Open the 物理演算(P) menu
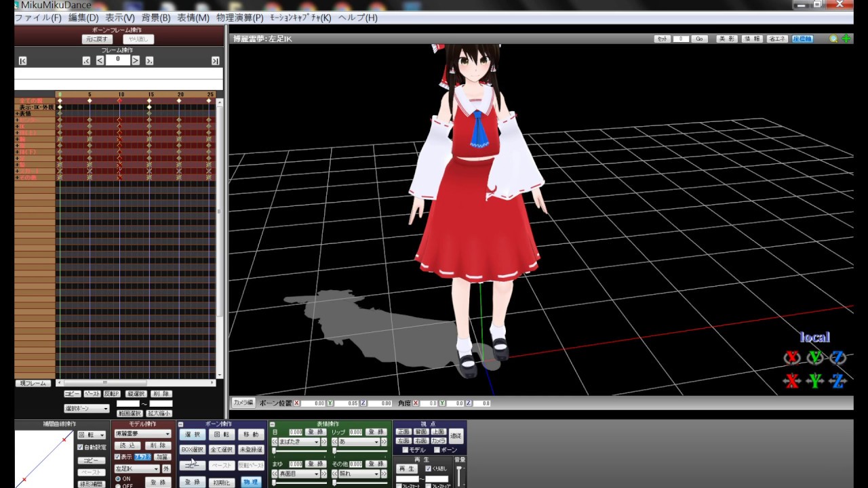Image resolution: width=868 pixels, height=488 pixels. click(x=239, y=18)
